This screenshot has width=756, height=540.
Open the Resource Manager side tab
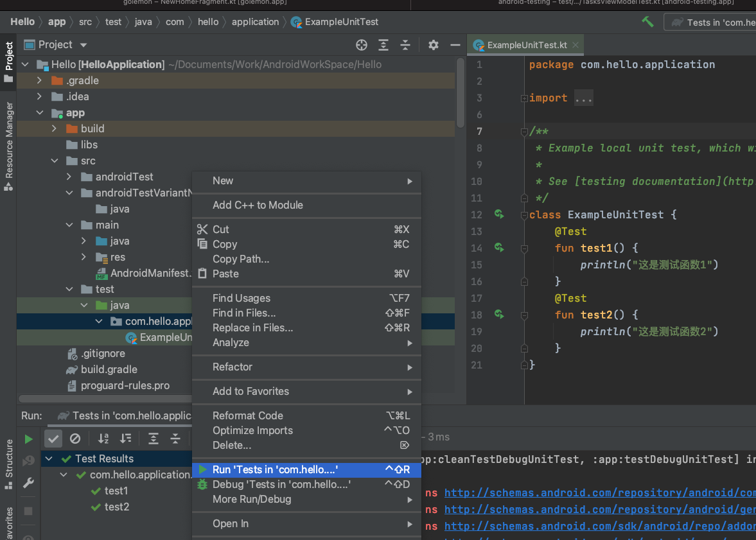[x=9, y=146]
